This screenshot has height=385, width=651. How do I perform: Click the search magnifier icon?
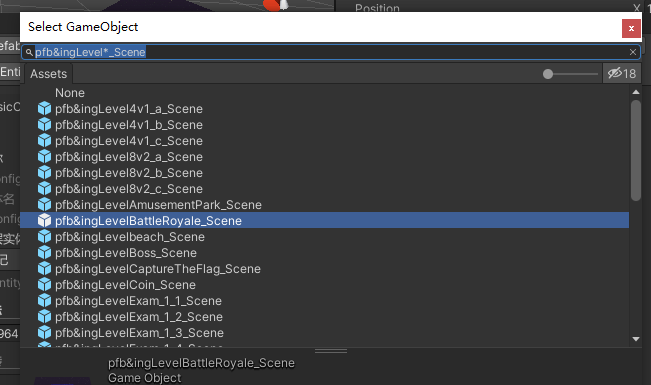(29, 52)
